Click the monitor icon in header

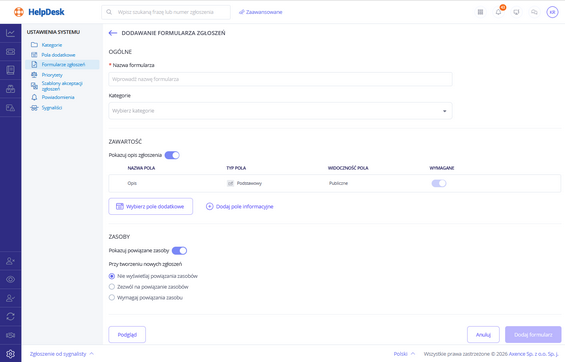[516, 12]
